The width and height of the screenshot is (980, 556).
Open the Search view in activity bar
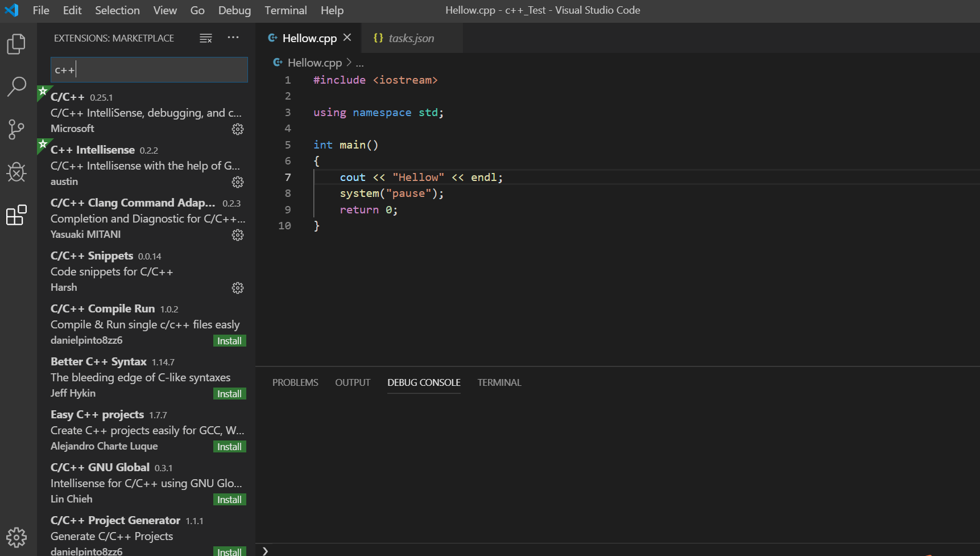pyautogui.click(x=16, y=87)
